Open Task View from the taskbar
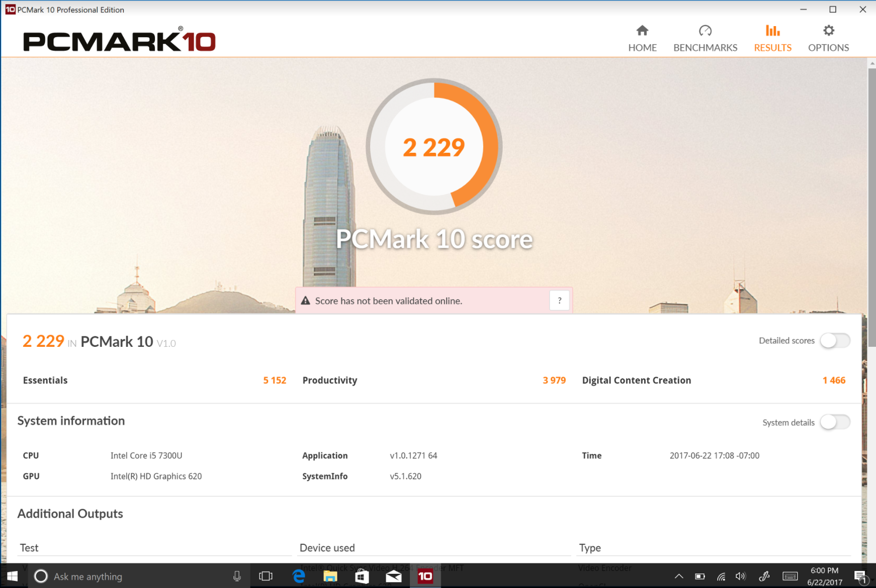The image size is (876, 588). (x=266, y=576)
